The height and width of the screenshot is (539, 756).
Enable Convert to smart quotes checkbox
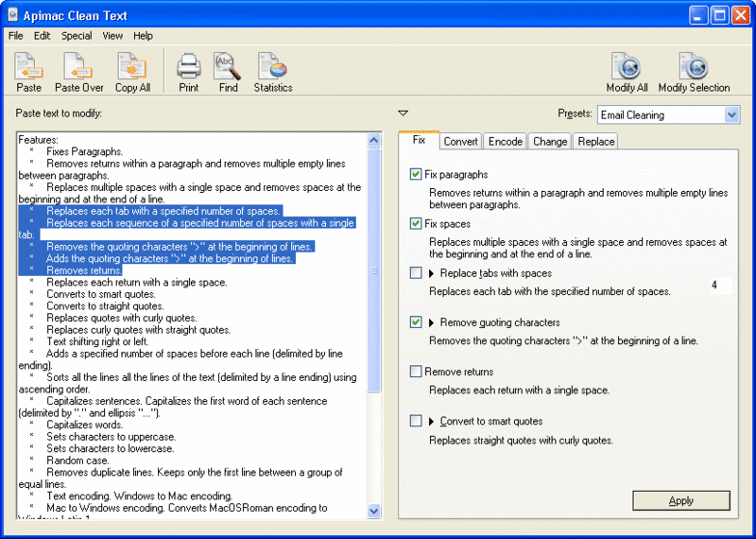(x=416, y=421)
